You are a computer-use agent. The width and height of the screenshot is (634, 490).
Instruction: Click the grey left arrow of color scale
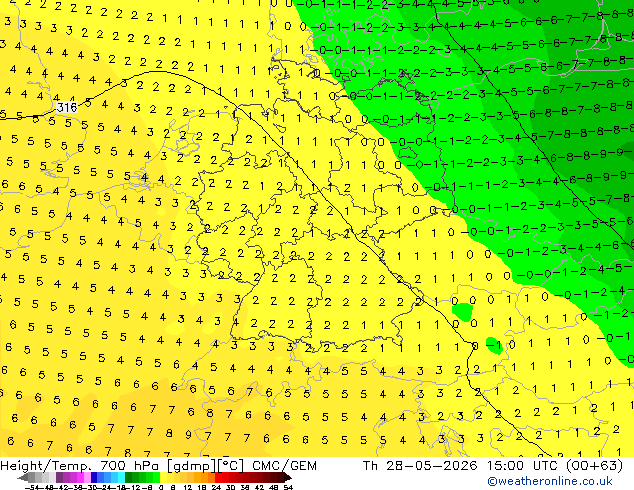point(22,477)
